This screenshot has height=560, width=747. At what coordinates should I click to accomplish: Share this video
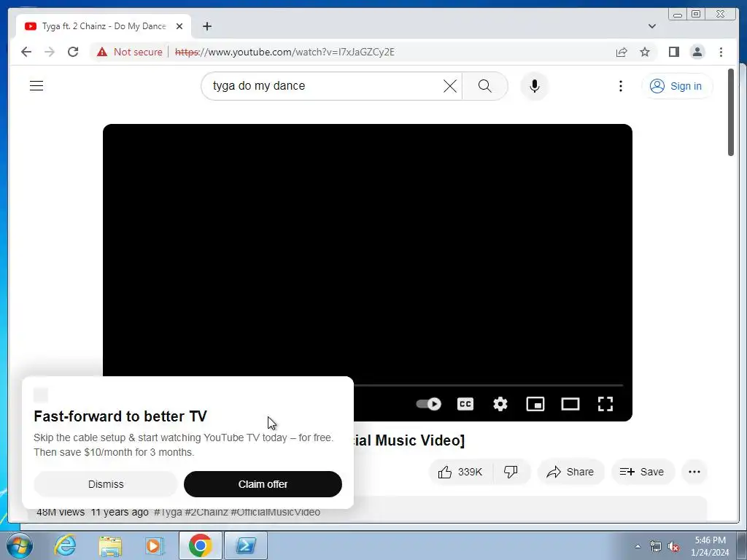coord(570,472)
